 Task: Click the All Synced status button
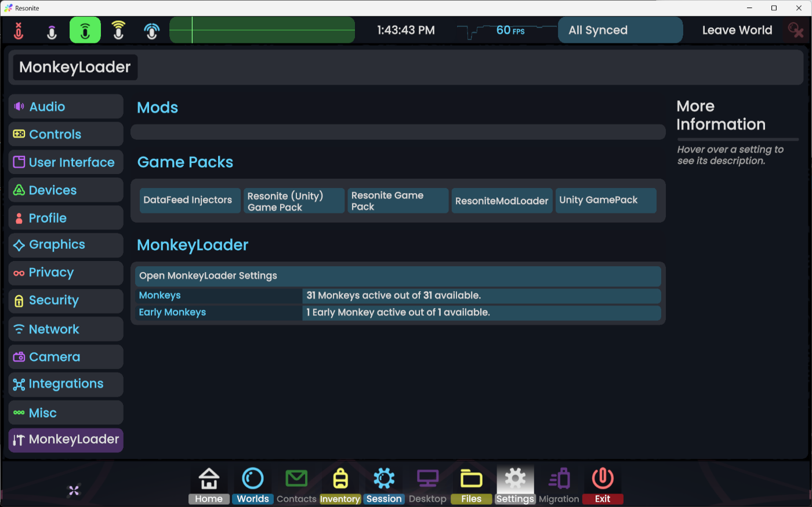click(x=620, y=30)
